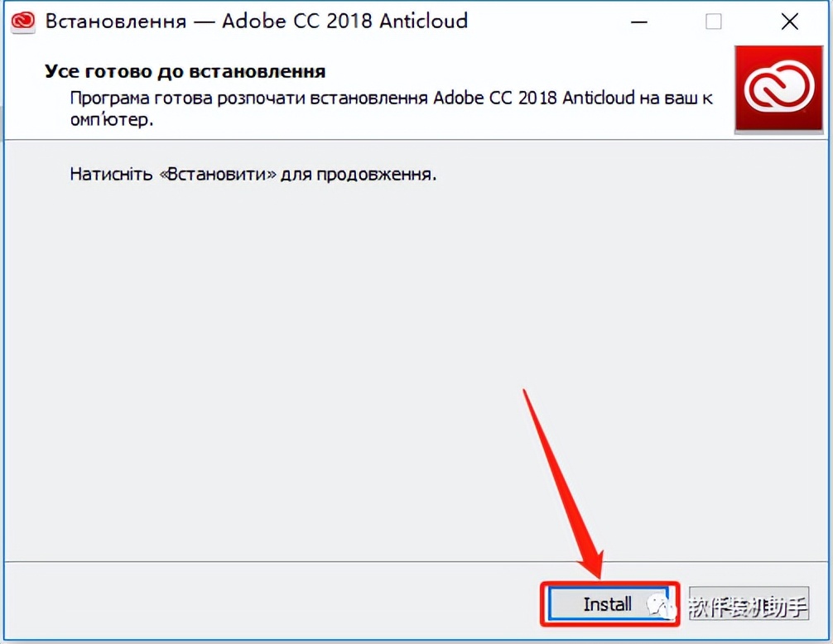Image resolution: width=833 pixels, height=644 pixels.
Task: Click the large red Creative Cloud logo
Action: coord(778,89)
